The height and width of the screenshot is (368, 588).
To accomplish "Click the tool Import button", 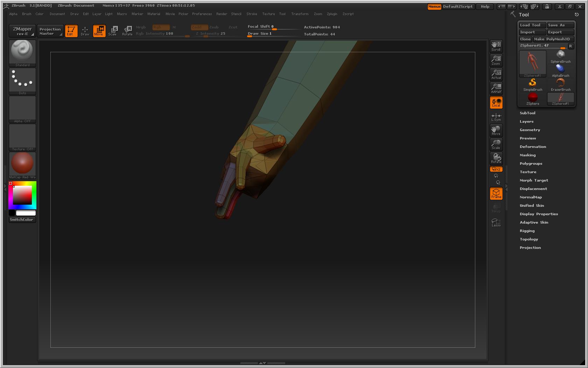I will 532,32.
